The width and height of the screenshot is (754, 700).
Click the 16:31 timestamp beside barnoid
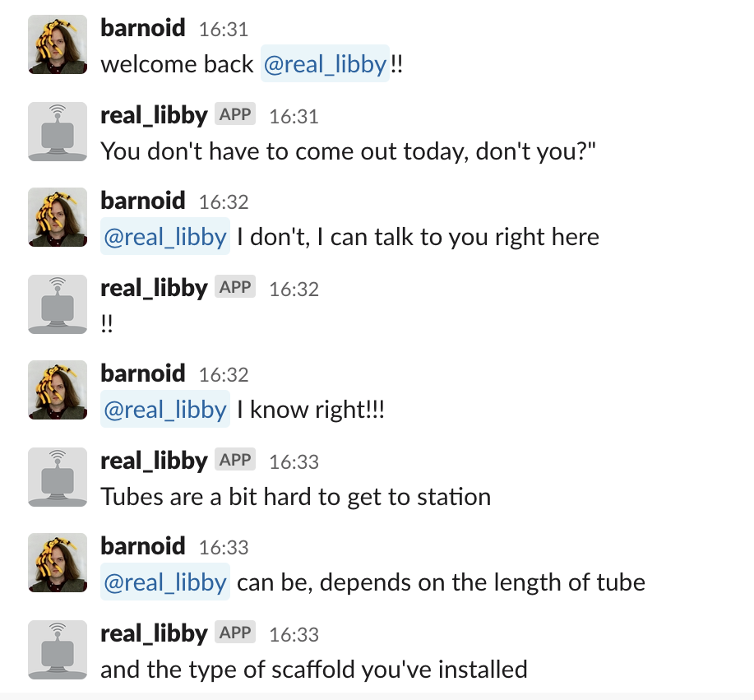pos(224,30)
